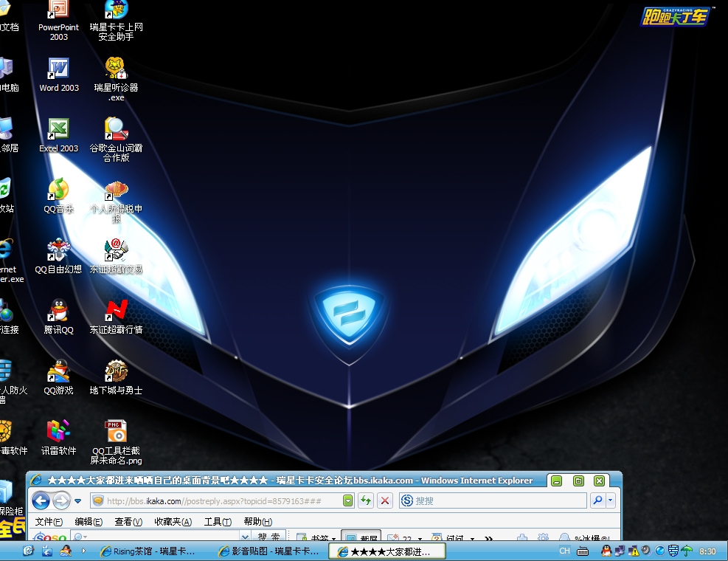Image resolution: width=728 pixels, height=561 pixels.
Task: Click into the IE search box
Action: (x=494, y=501)
